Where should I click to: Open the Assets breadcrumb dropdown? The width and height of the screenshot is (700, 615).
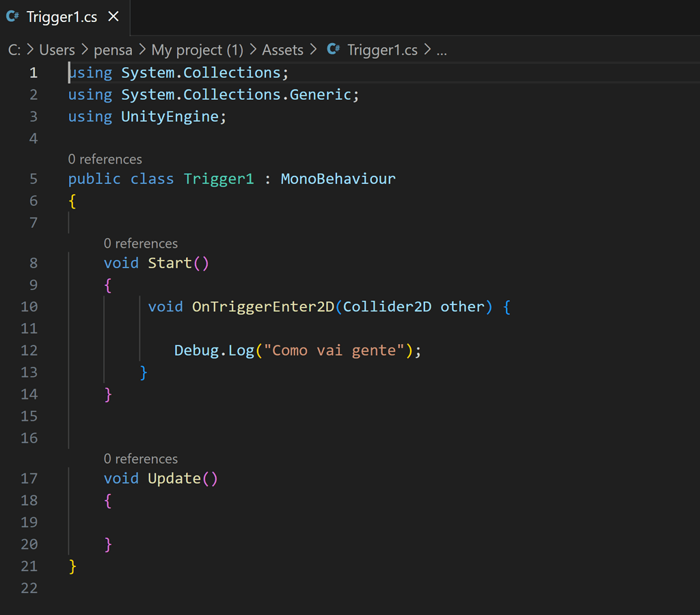[282, 49]
